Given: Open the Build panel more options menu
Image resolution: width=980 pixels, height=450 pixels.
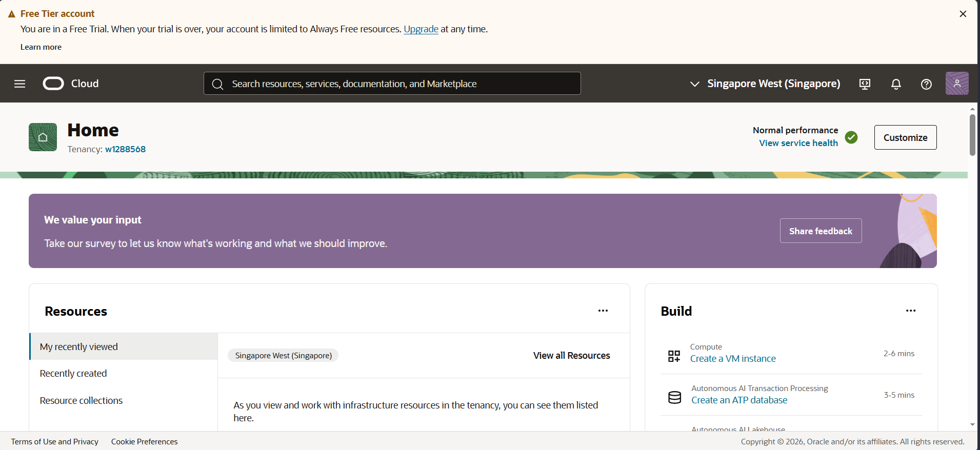Looking at the screenshot, I should 911,311.
